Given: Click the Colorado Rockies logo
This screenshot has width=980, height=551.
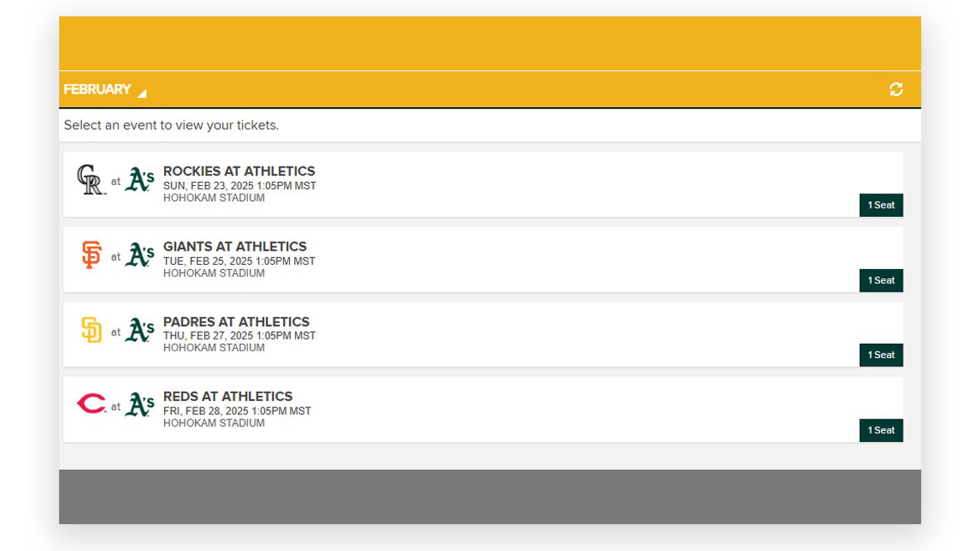Looking at the screenshot, I should [91, 179].
